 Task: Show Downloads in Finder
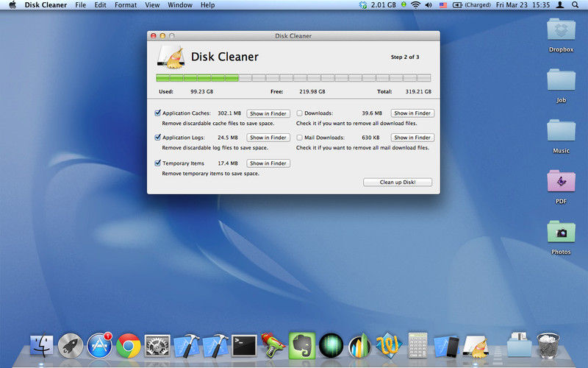[412, 113]
